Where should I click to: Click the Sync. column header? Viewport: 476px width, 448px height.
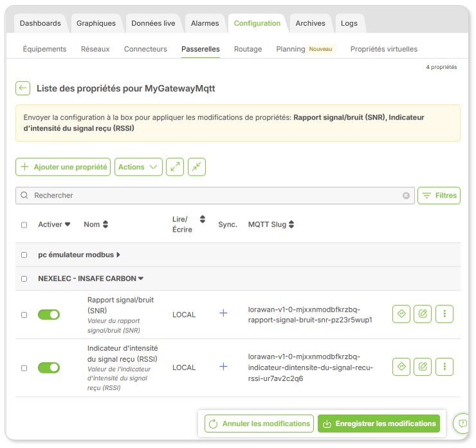pos(228,225)
